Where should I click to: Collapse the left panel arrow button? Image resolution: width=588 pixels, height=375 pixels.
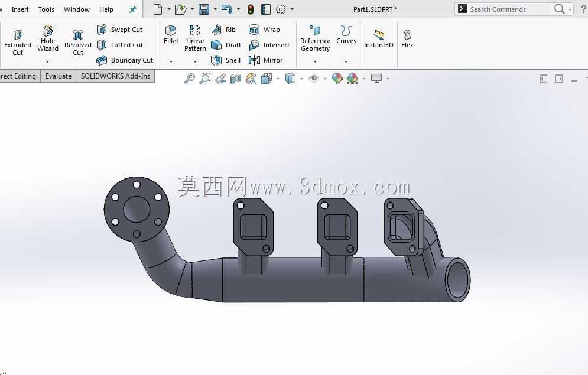click(x=543, y=79)
